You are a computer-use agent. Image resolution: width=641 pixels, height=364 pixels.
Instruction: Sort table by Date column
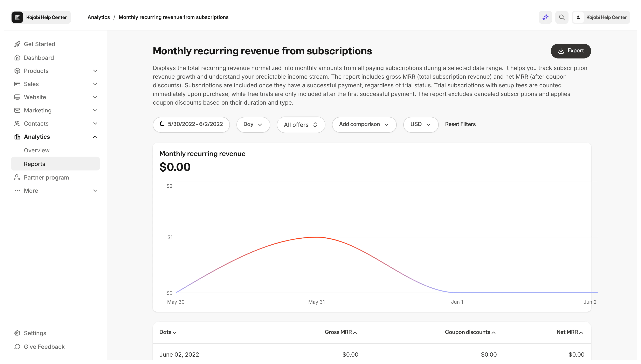[168, 332]
